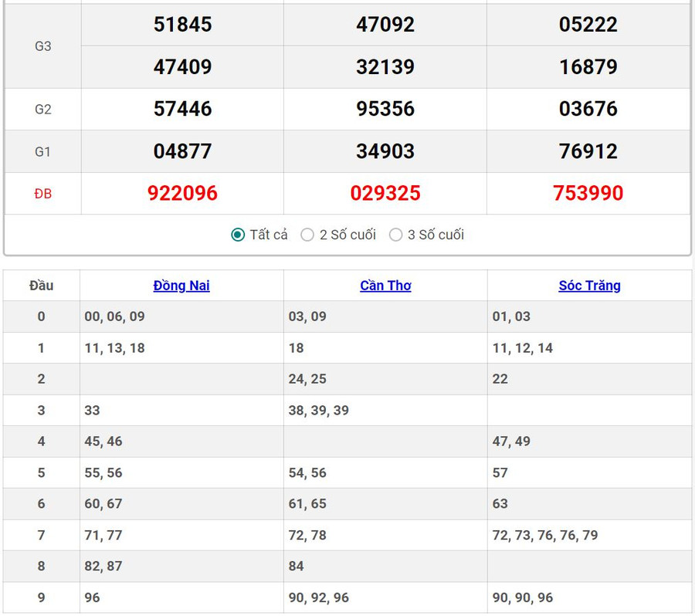Select G2 result 03676
695x616 pixels.
click(588, 109)
